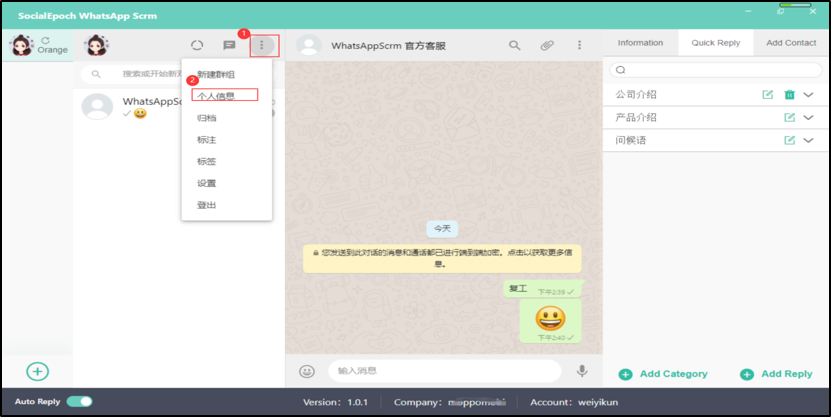
Task: Toggle the Auto Reply switch
Action: [79, 402]
